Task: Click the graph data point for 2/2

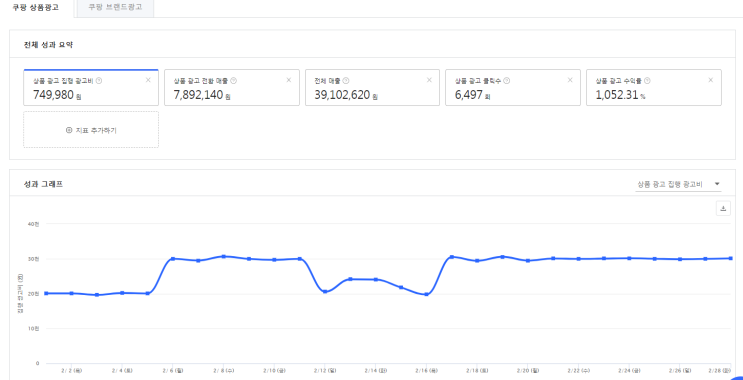Action: coord(72,293)
